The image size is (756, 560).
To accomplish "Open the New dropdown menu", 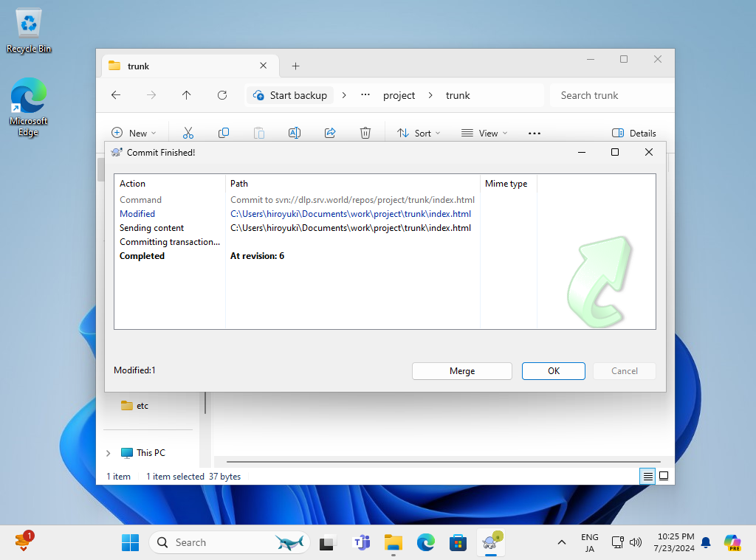I will click(134, 133).
